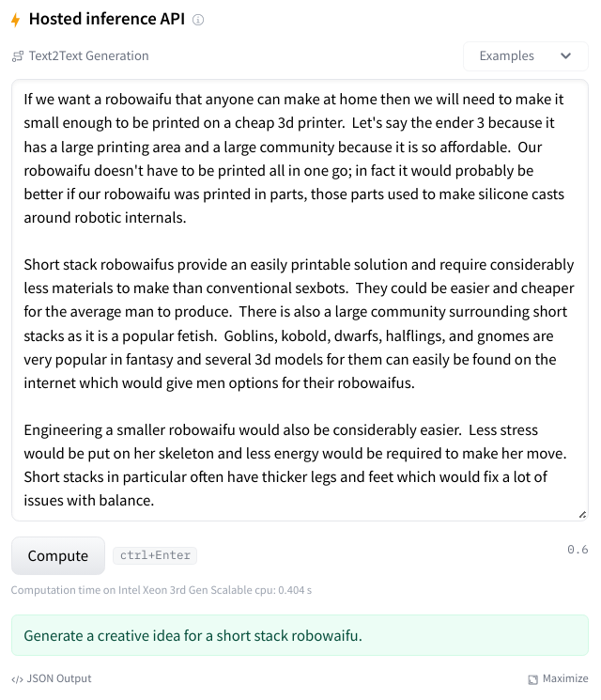Click the Maximize link text

click(565, 678)
